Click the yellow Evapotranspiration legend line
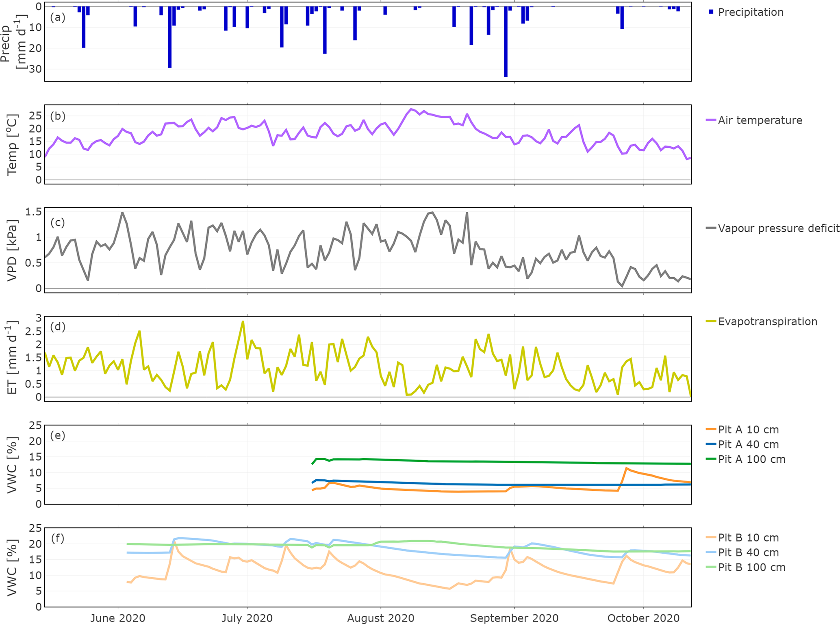Viewport: 840px width, 624px height. tap(711, 321)
